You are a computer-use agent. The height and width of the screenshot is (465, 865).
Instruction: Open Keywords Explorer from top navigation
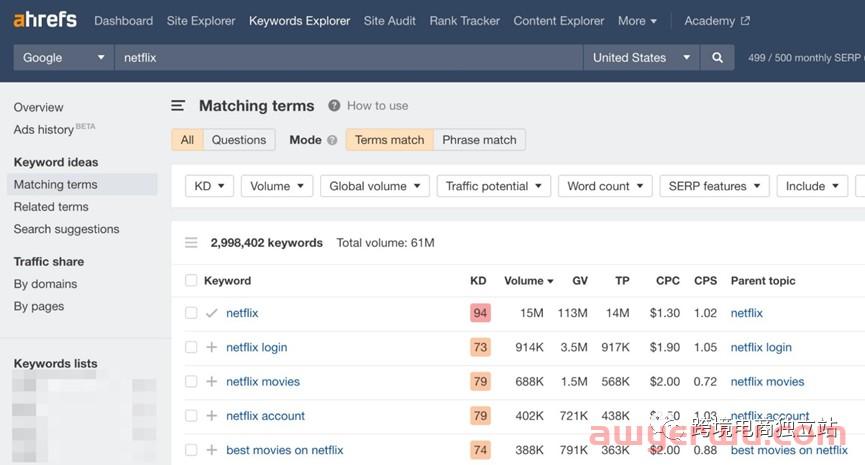(x=300, y=21)
